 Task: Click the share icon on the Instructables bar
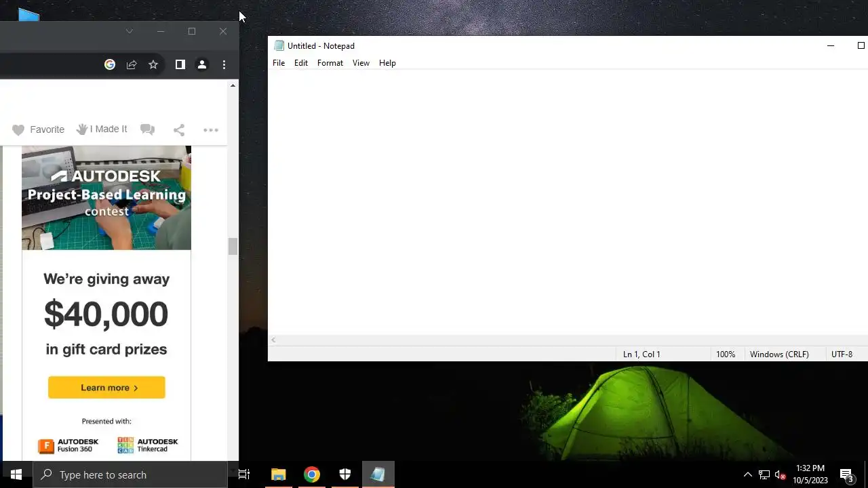coord(179,129)
